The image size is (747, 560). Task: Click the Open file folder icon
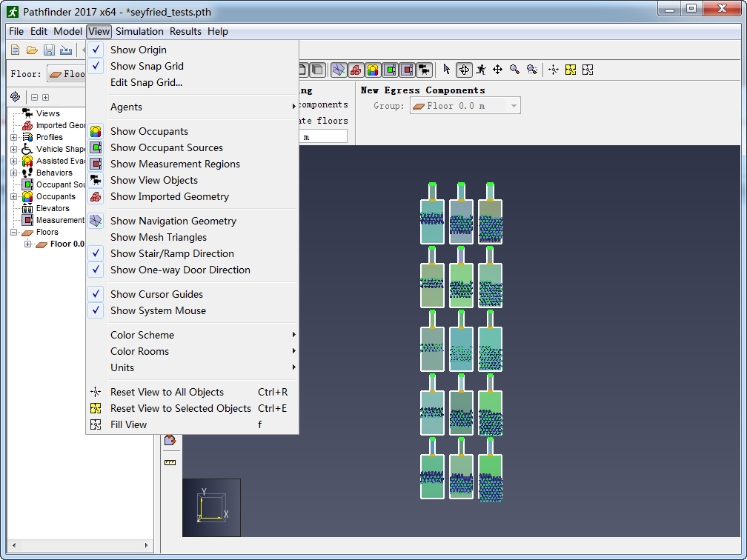pyautogui.click(x=32, y=50)
